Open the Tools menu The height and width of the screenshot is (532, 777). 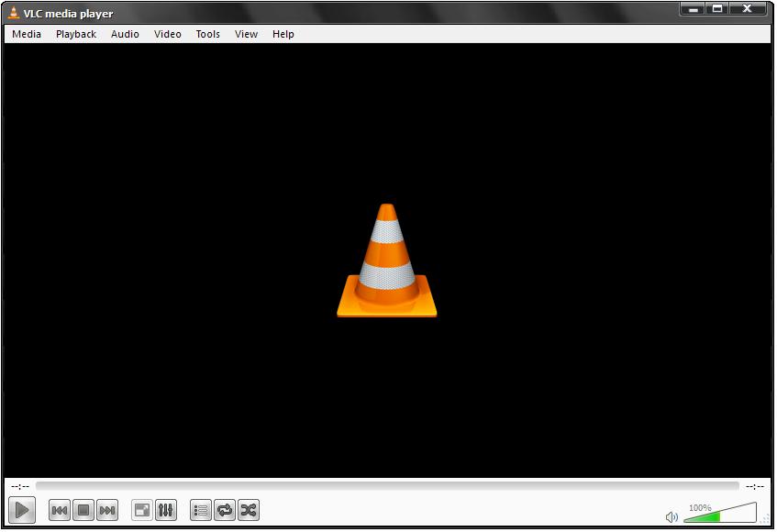point(207,34)
